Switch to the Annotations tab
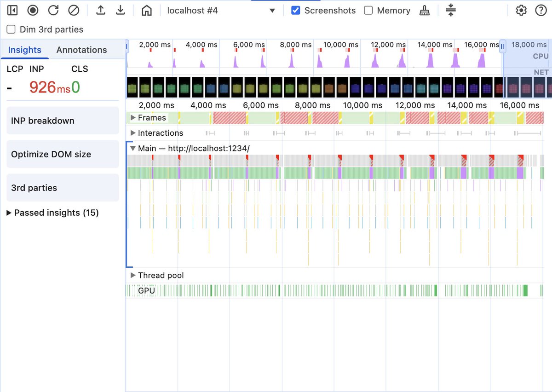The height and width of the screenshot is (392, 552). point(82,50)
